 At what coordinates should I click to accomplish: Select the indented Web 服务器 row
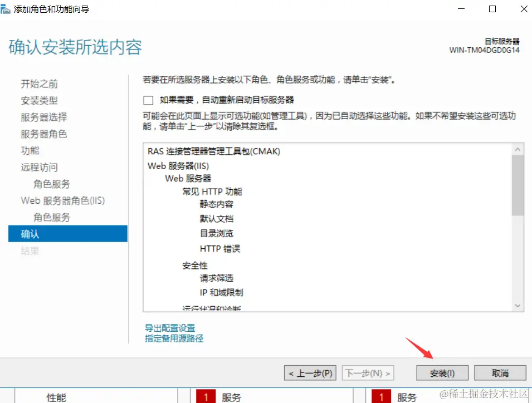click(x=188, y=178)
